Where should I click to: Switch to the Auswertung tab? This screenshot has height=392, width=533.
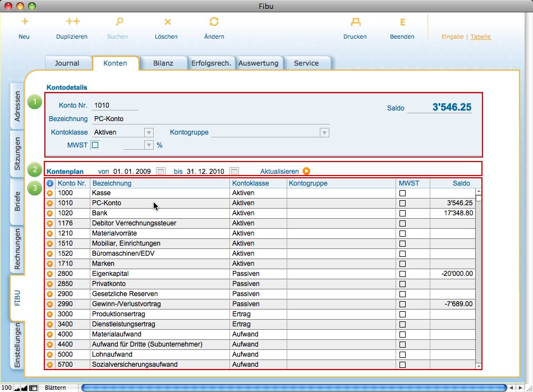[x=258, y=63]
